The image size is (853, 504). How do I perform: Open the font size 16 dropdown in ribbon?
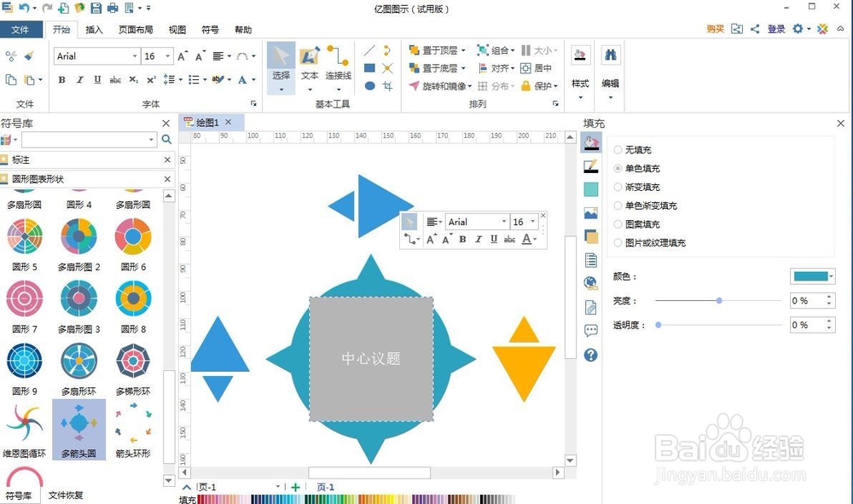(x=167, y=56)
